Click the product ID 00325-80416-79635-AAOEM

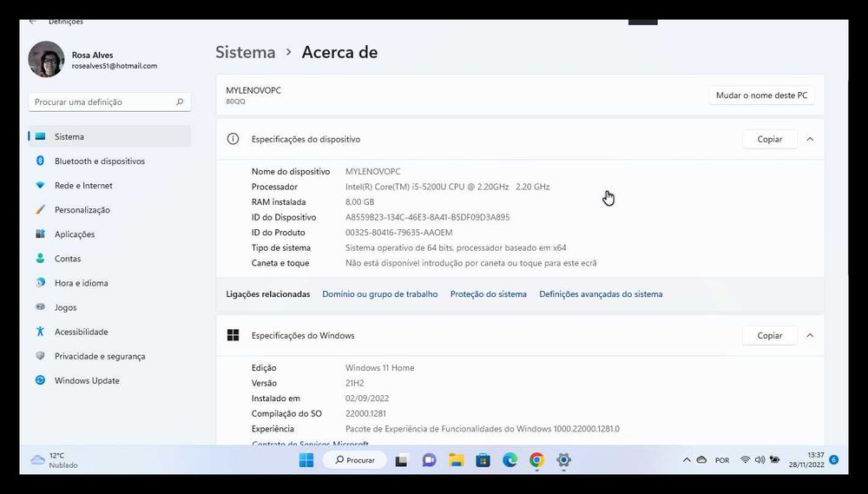(x=398, y=233)
